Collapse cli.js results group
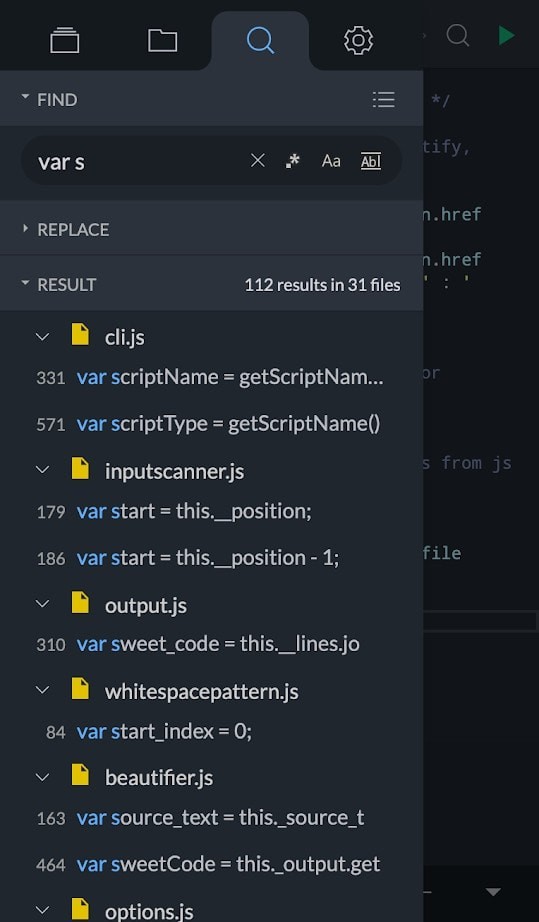This screenshot has height=922, width=539. [x=42, y=337]
